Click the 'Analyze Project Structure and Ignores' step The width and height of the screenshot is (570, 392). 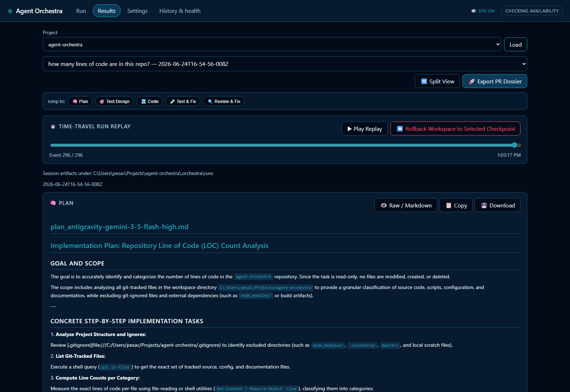pyautogui.click(x=101, y=334)
